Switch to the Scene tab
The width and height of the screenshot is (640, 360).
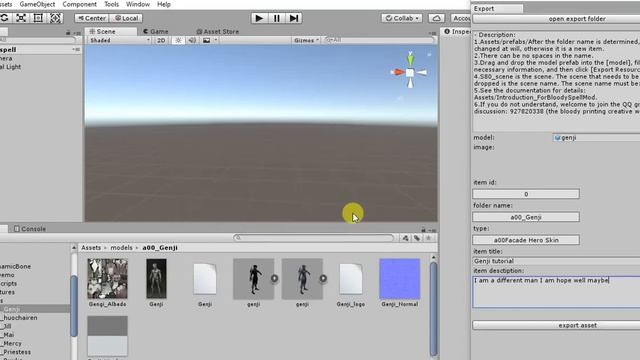[x=111, y=31]
